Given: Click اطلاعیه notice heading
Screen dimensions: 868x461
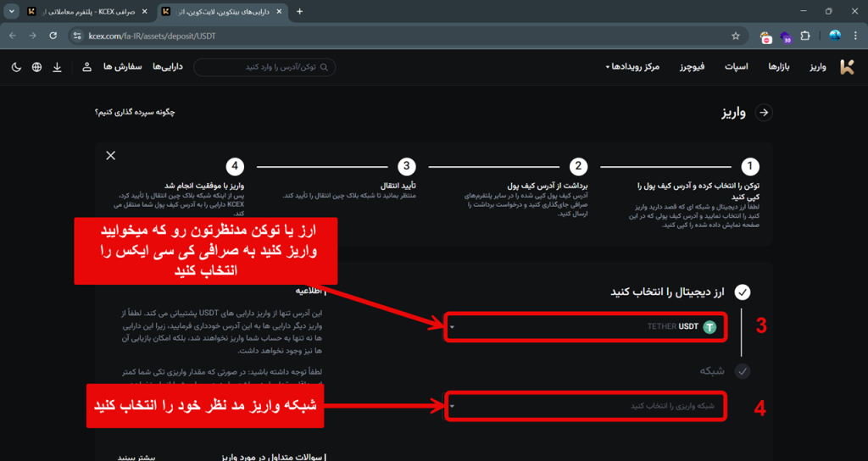Looking at the screenshot, I should click(x=310, y=292).
